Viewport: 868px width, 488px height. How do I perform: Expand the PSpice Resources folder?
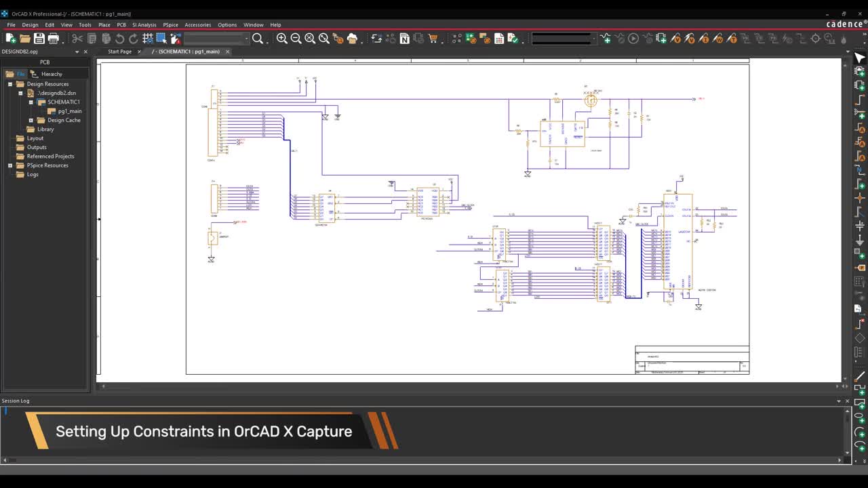(10, 165)
